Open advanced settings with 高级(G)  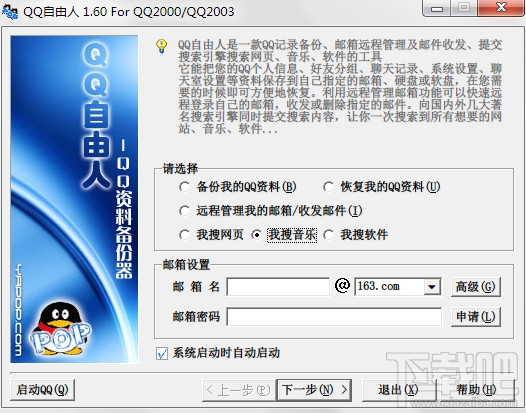pos(476,287)
